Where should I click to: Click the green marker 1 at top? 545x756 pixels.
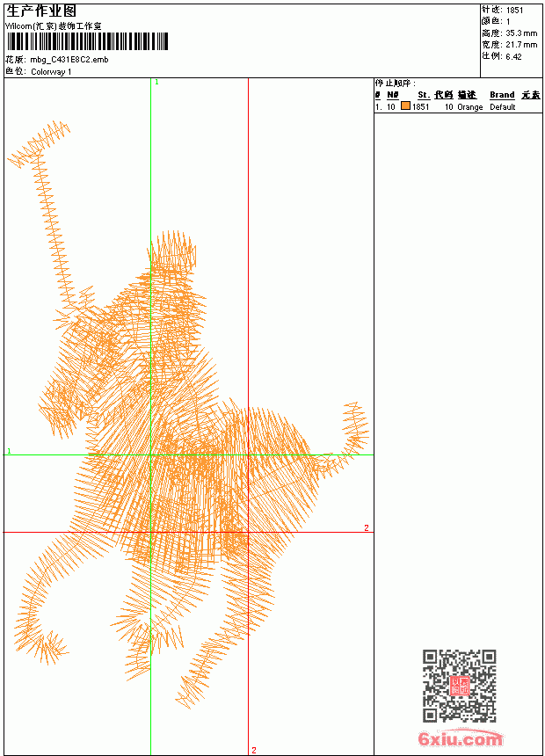tap(156, 83)
